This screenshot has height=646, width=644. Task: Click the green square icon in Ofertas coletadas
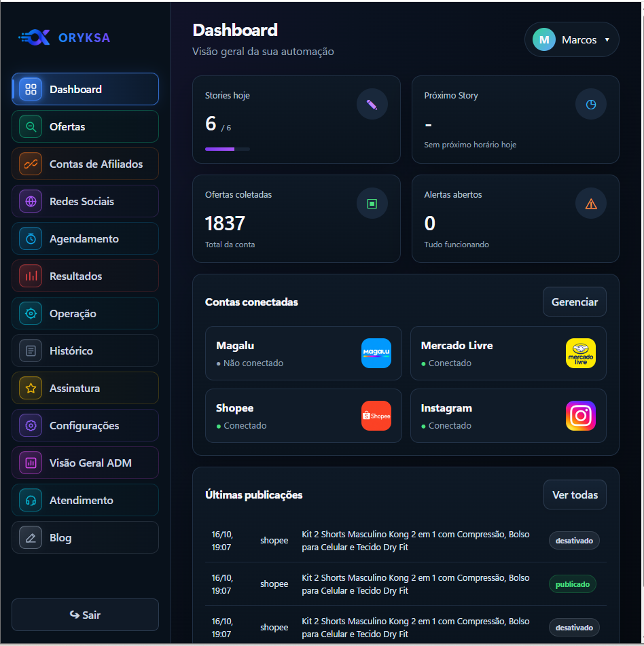click(x=372, y=204)
